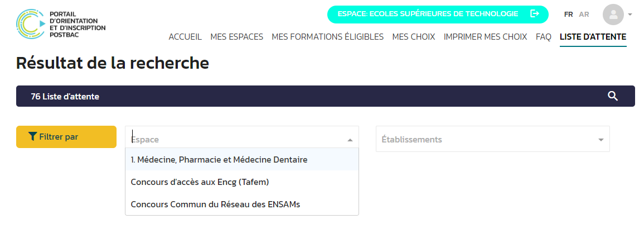Switch language to AR

[x=584, y=15]
